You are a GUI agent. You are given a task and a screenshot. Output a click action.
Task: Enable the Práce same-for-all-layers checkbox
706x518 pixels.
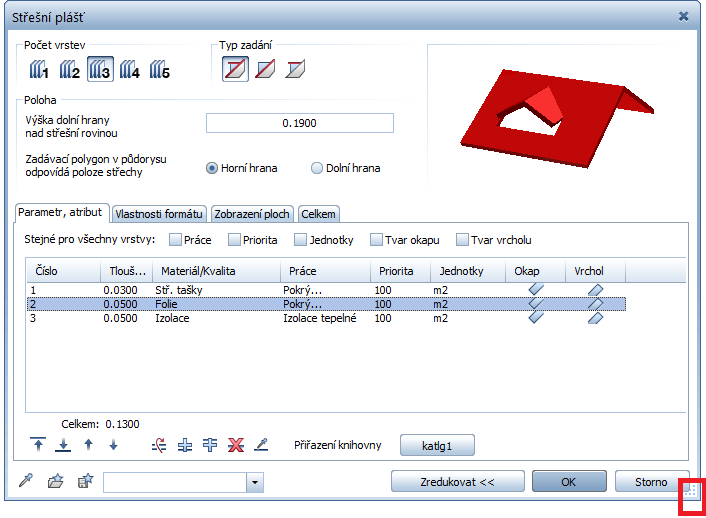176,240
